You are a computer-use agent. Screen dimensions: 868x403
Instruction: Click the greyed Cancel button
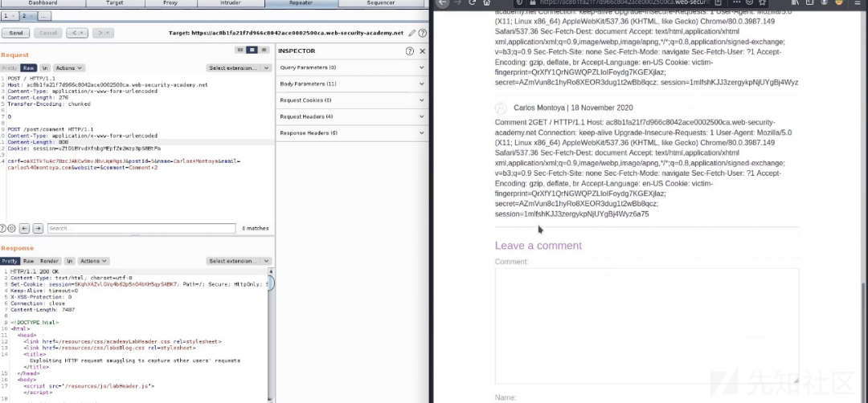(47, 33)
